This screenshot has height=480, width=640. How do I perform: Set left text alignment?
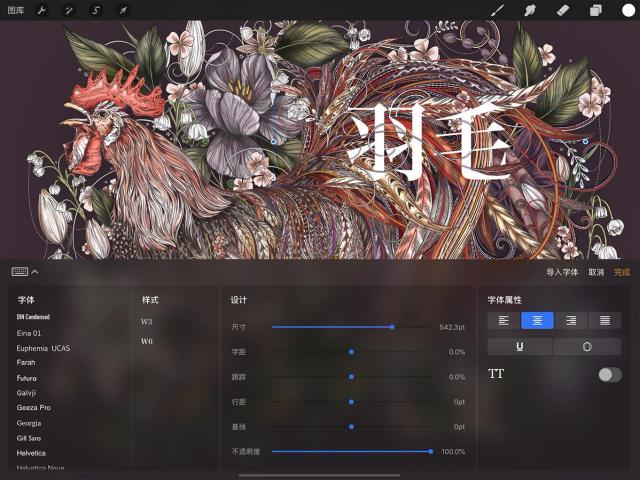pyautogui.click(x=504, y=321)
